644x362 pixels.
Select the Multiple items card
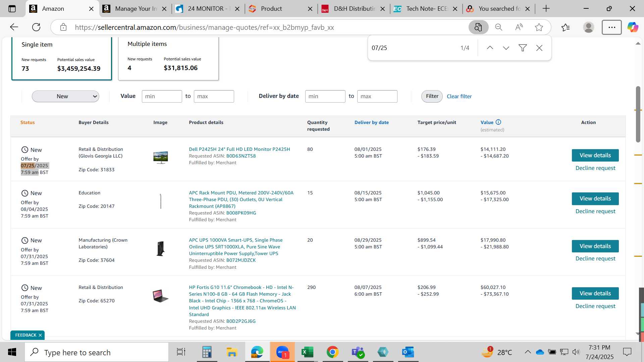pos(168,59)
